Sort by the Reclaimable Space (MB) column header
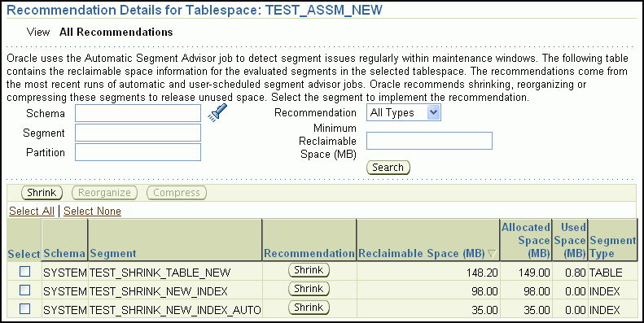This screenshot has width=644, height=323. [x=422, y=254]
